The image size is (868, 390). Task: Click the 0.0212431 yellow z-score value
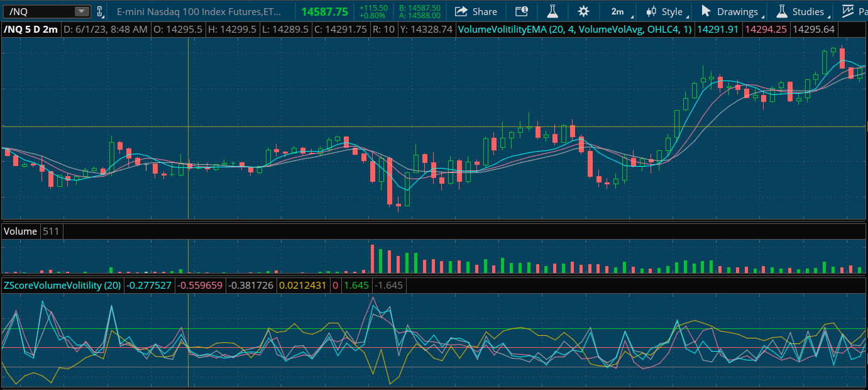303,286
